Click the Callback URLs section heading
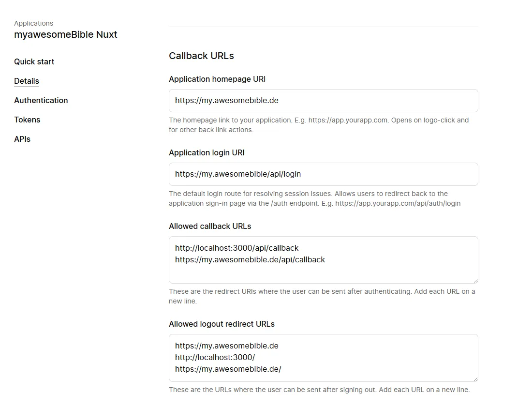 tap(201, 56)
